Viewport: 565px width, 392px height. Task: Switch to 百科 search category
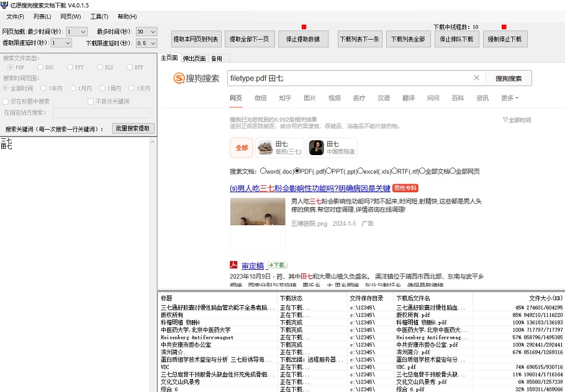[x=458, y=98]
